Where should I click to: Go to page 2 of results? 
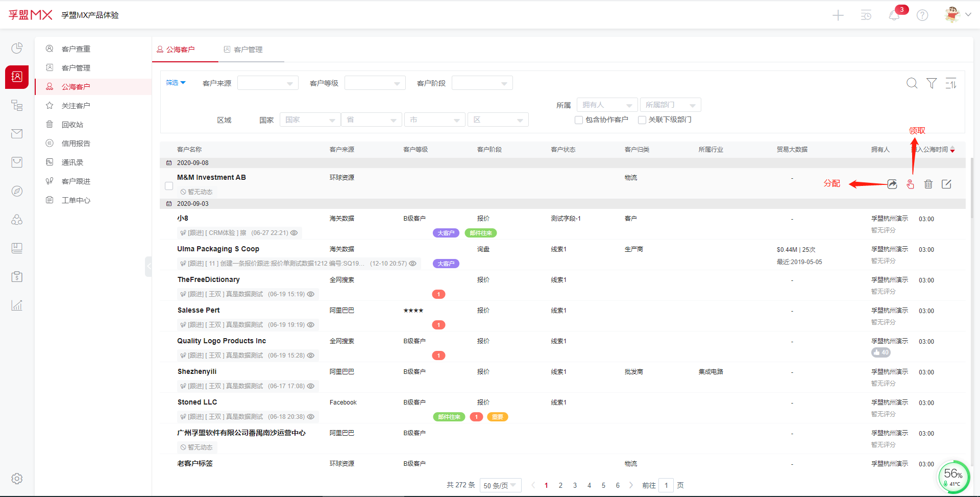(560, 485)
